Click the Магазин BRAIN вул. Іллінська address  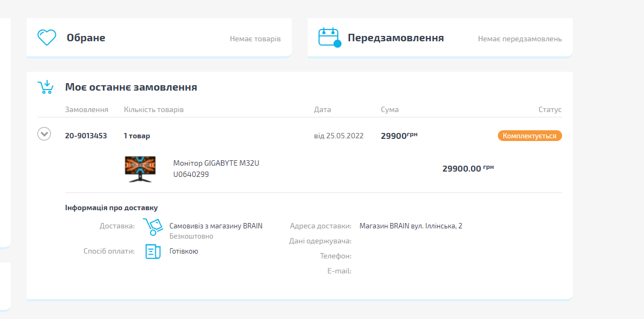pos(411,226)
